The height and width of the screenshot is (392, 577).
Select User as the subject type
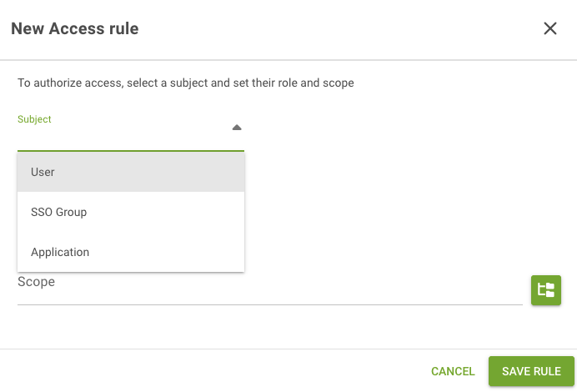pos(131,172)
